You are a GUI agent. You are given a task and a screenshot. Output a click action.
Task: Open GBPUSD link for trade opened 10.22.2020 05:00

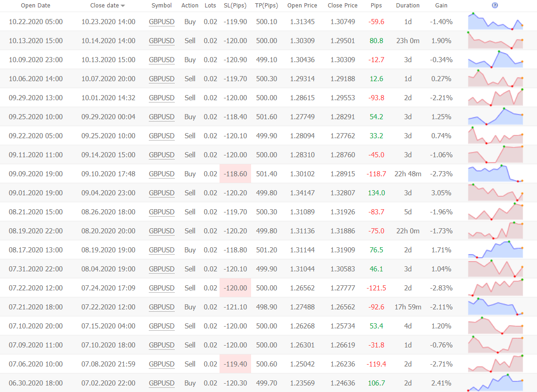click(x=162, y=22)
